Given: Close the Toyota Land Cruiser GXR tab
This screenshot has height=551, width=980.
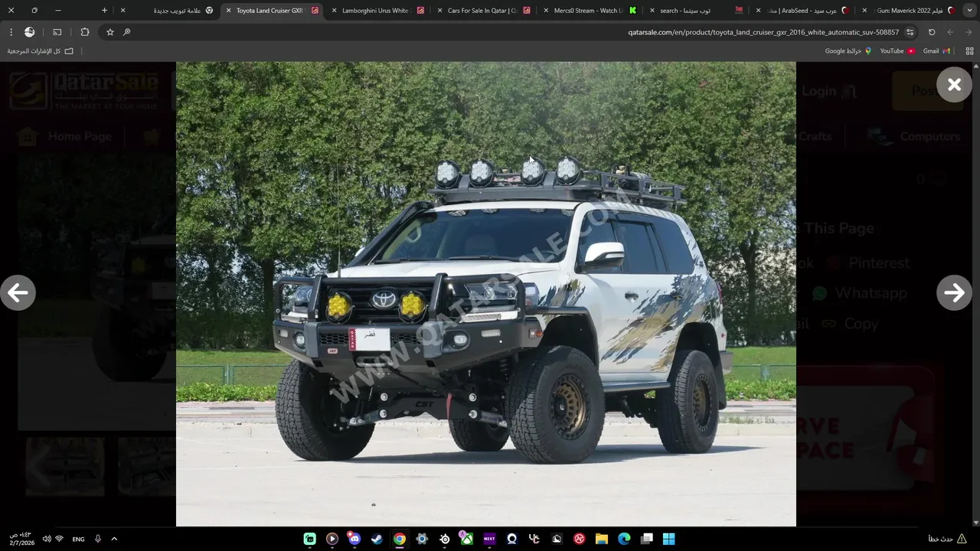Looking at the screenshot, I should click(x=228, y=11).
